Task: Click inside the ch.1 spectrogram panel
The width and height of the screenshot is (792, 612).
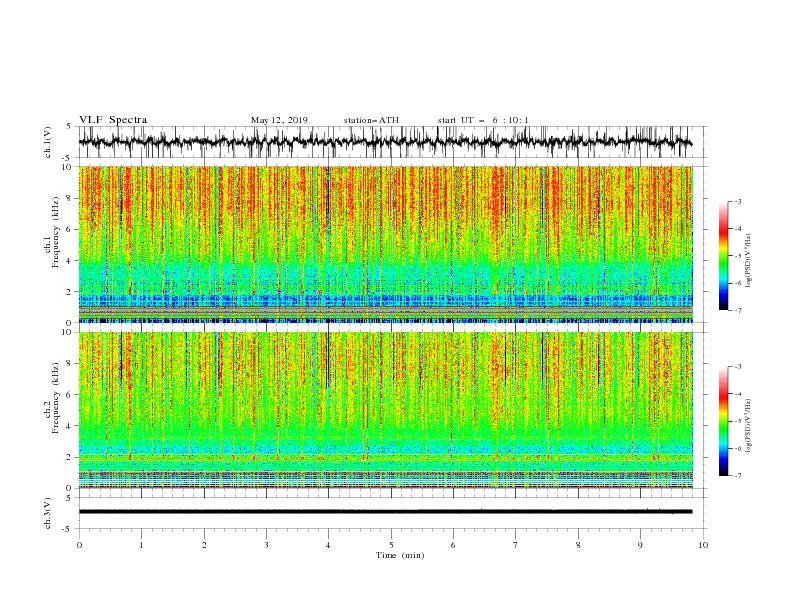Action: [x=386, y=244]
